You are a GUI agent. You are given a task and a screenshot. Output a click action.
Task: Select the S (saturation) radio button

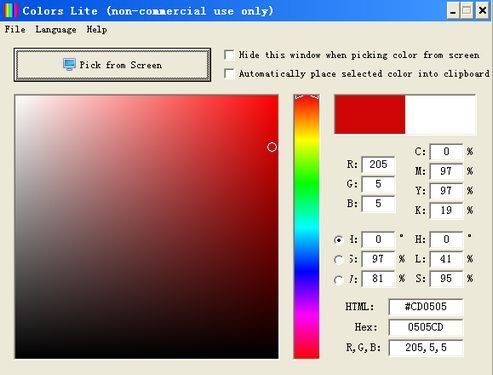click(338, 259)
